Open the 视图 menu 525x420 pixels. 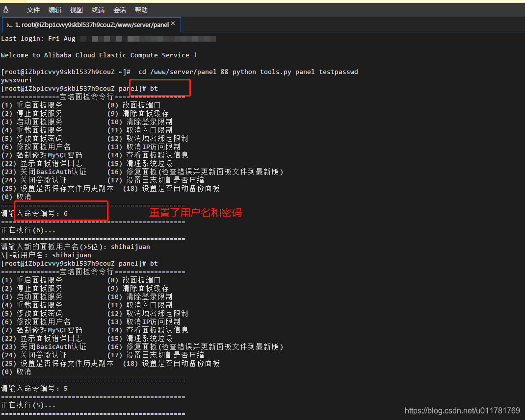(77, 10)
